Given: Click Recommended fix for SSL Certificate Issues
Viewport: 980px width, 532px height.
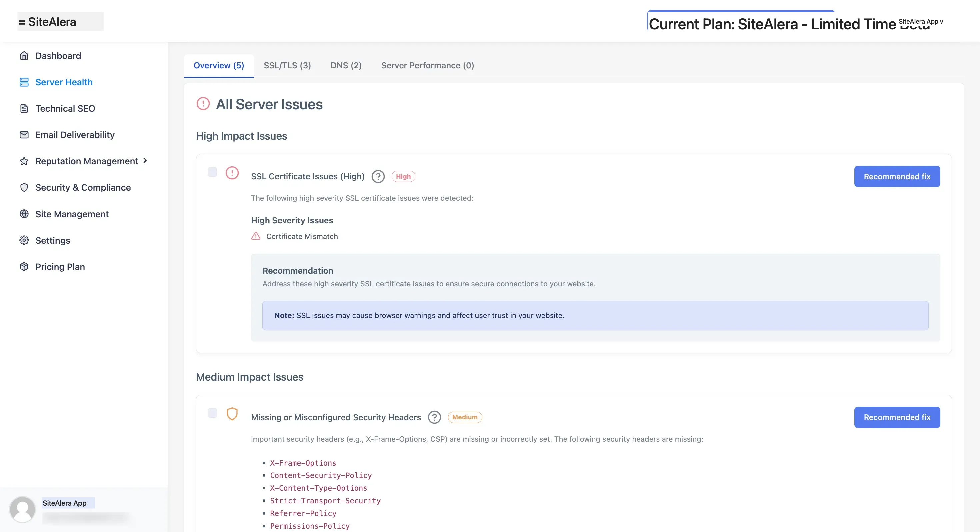Looking at the screenshot, I should tap(897, 176).
